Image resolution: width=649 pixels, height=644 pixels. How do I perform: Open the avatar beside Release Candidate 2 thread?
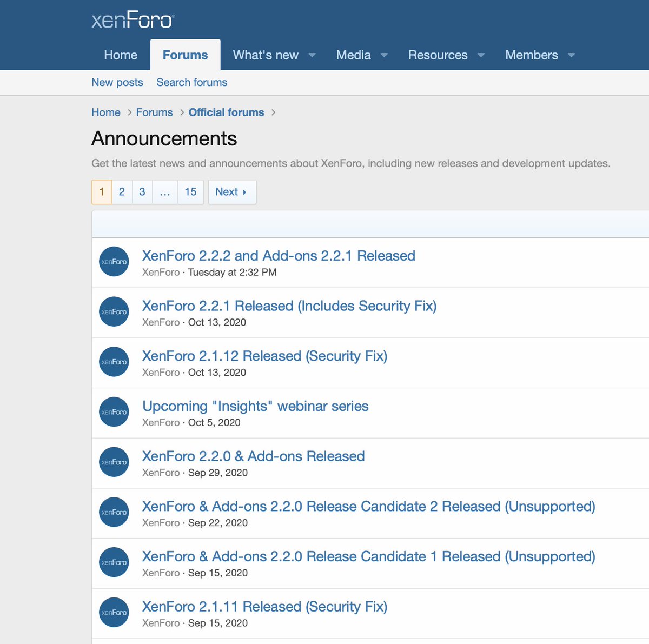(114, 512)
